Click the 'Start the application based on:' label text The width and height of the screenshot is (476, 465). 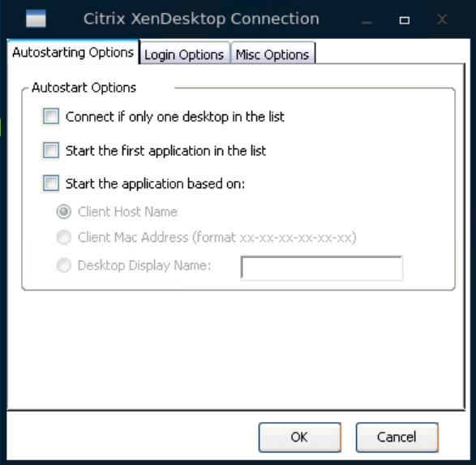155,184
